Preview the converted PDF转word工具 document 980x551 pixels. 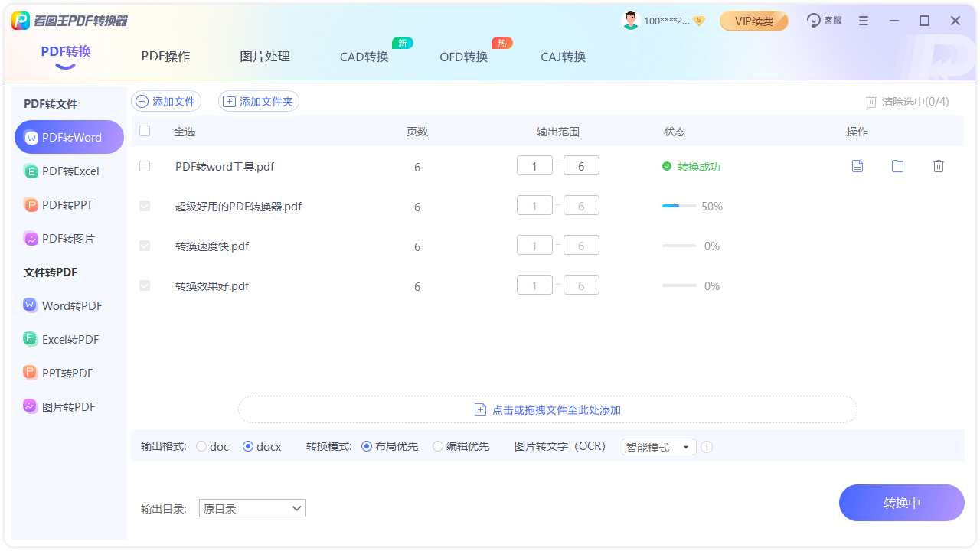click(857, 165)
